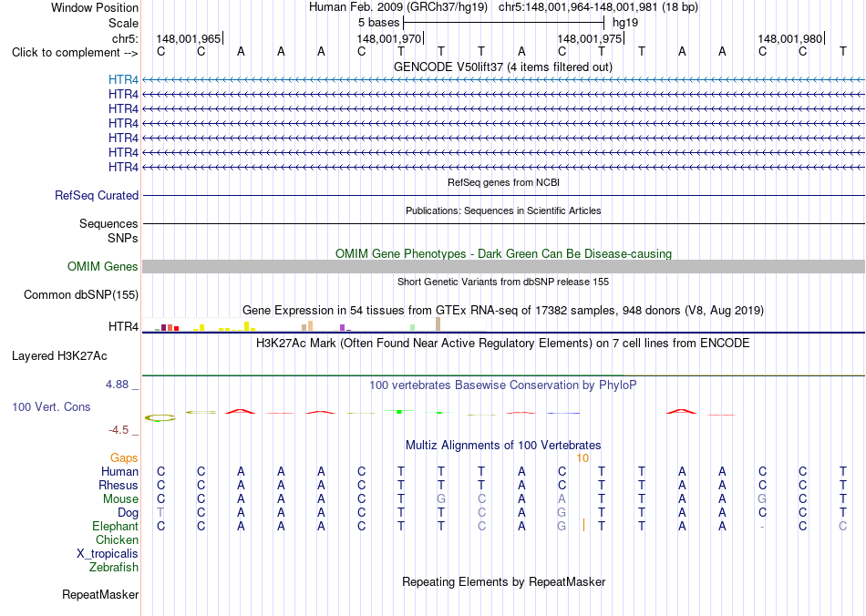Click the Chicken species label

click(117, 539)
